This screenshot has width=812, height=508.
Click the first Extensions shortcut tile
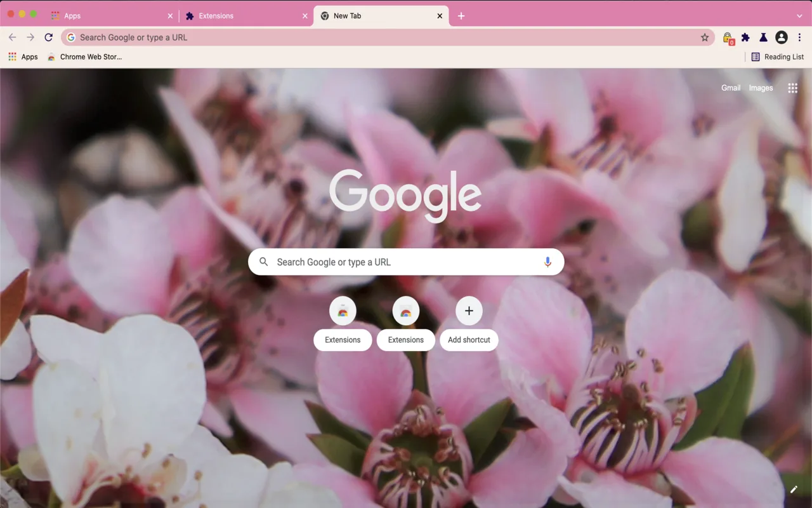coord(343,323)
